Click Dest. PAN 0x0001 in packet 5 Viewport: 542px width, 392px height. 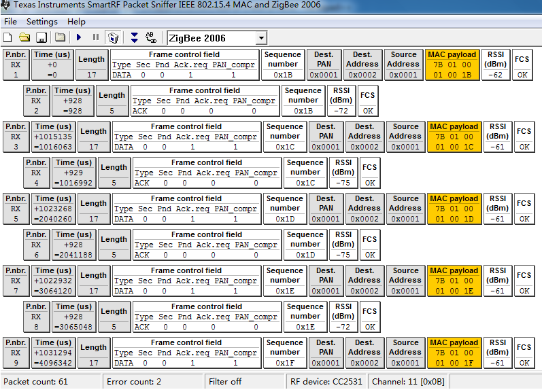(x=326, y=209)
